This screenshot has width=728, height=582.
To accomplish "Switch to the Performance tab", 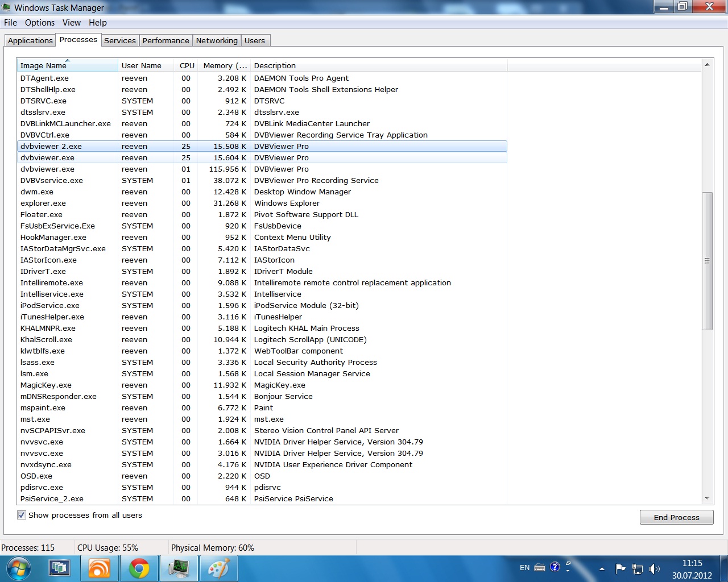I will (166, 40).
